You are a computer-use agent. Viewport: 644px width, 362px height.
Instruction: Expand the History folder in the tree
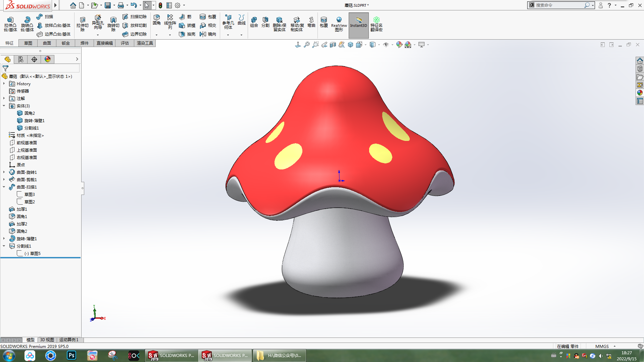[4, 84]
